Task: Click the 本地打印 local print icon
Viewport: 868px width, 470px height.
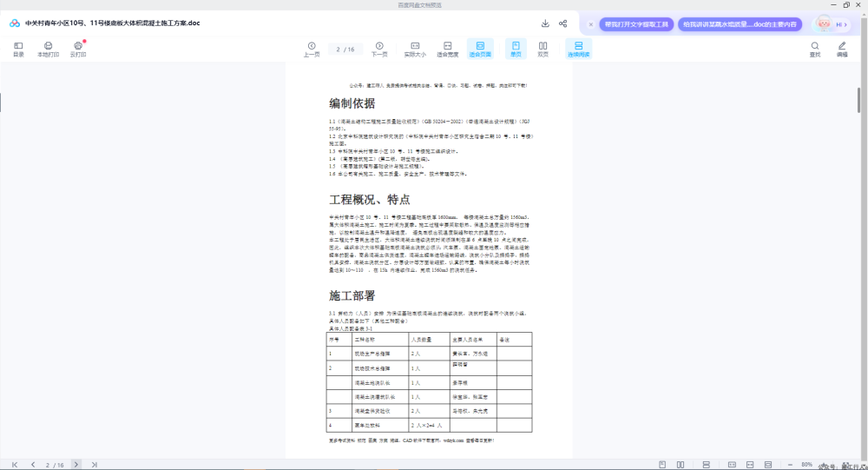Action: tap(48, 50)
